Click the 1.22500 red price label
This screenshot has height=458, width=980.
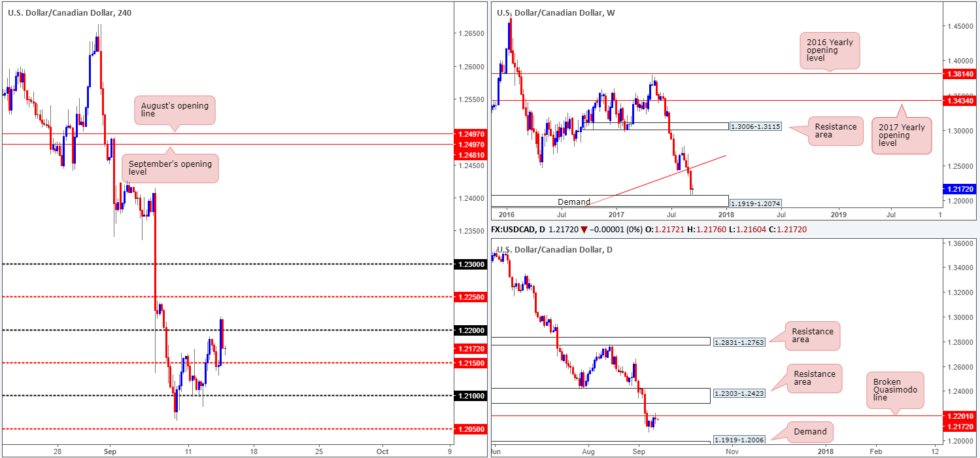pos(469,296)
